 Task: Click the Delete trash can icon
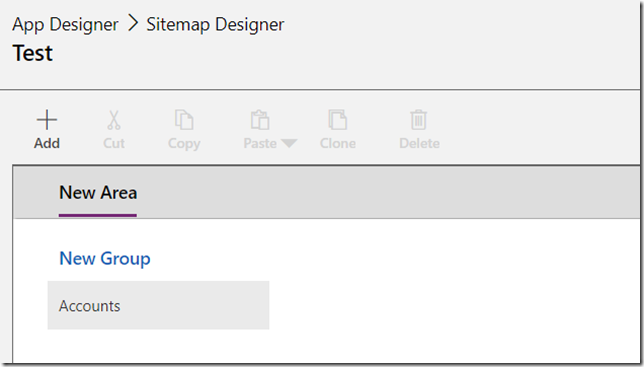click(419, 119)
